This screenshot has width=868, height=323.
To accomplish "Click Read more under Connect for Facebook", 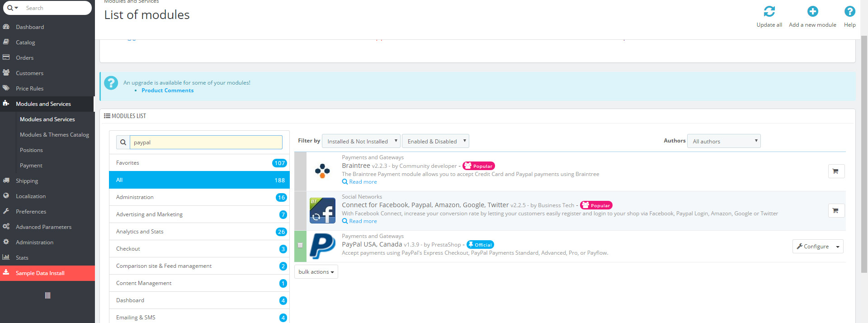I will click(x=359, y=221).
